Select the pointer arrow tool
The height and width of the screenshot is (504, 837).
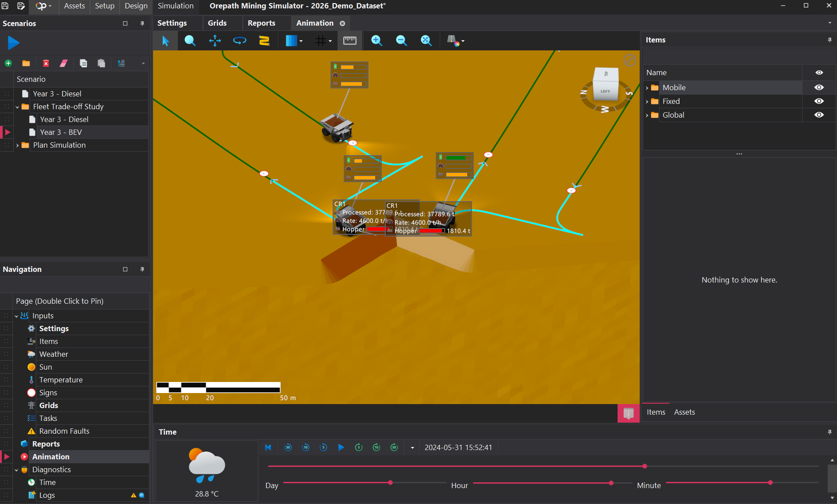pos(165,41)
